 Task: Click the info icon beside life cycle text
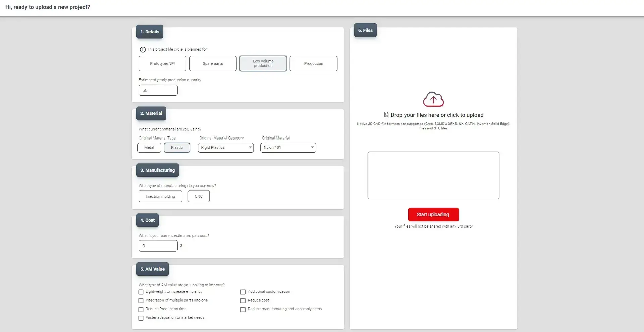[x=143, y=50]
